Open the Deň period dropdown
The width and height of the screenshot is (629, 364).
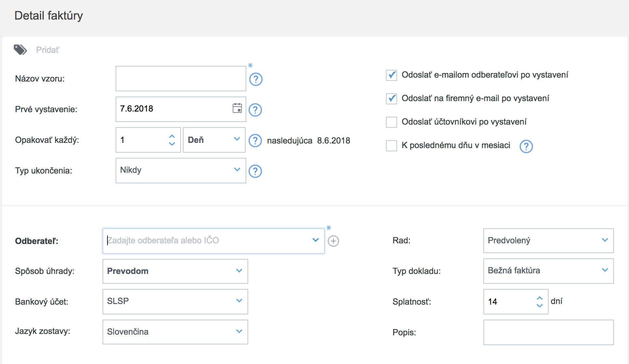[214, 140]
